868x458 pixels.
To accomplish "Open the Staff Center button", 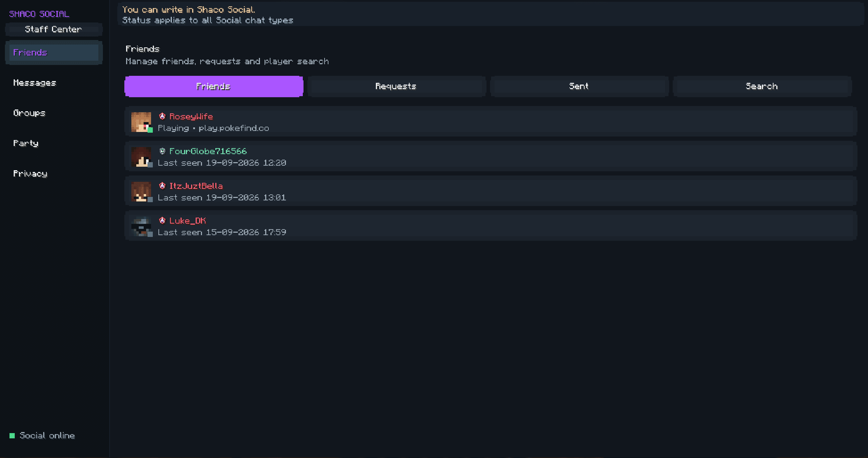I will (54, 29).
